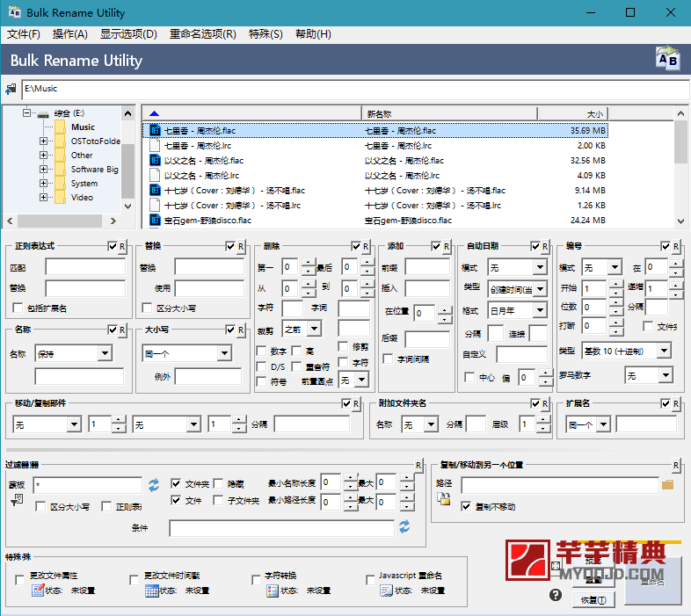
Task: Toggle the 正则表达式 group enable checkbox
Action: [113, 246]
